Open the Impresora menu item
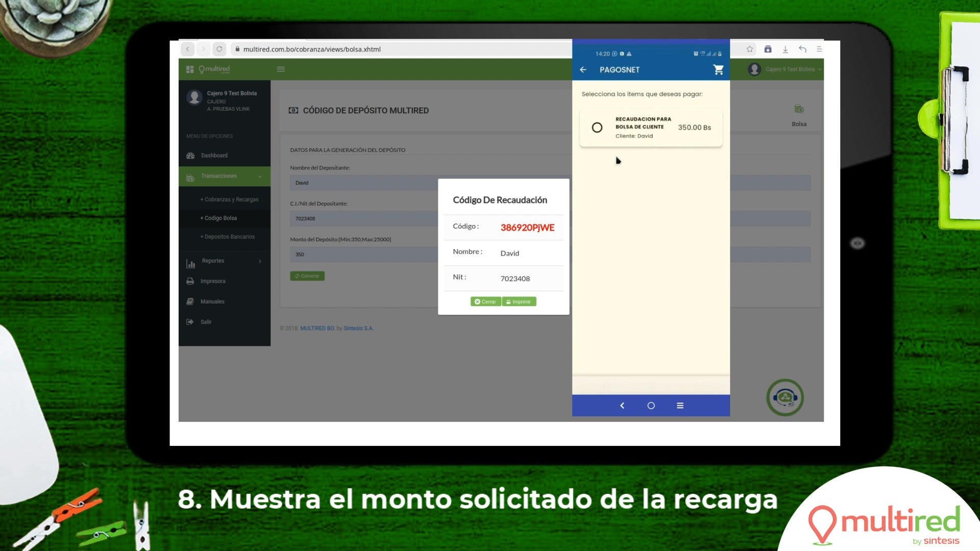 click(x=225, y=282)
